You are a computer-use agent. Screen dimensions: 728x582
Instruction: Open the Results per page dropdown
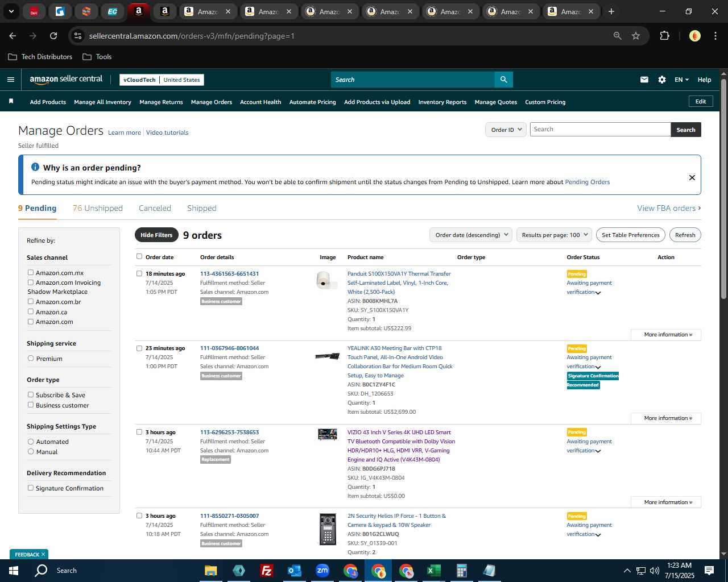pos(554,235)
